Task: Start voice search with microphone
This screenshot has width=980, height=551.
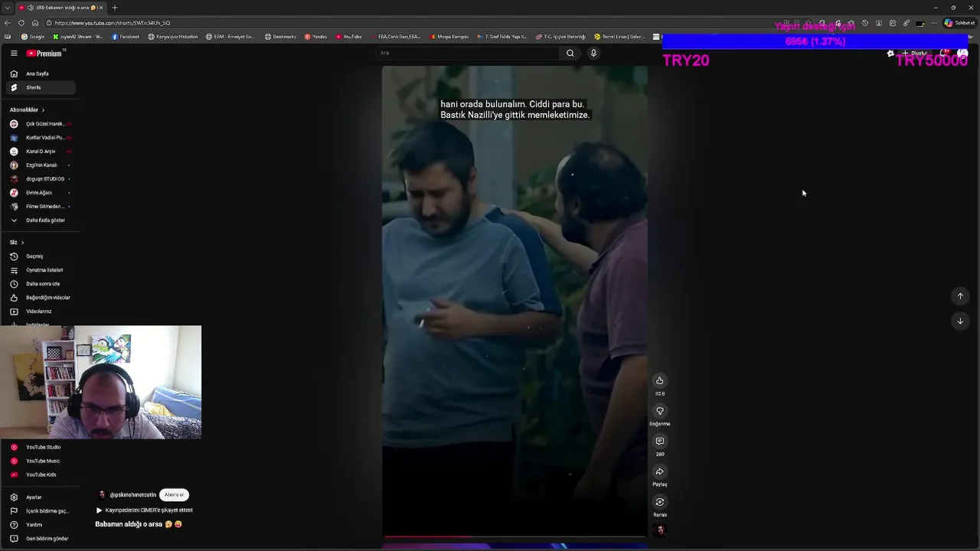Action: (593, 53)
